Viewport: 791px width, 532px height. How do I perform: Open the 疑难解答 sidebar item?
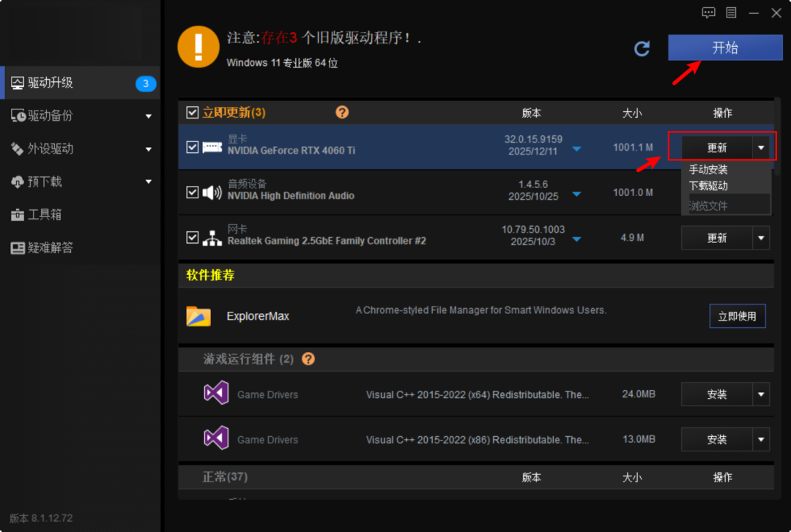[x=81, y=247]
